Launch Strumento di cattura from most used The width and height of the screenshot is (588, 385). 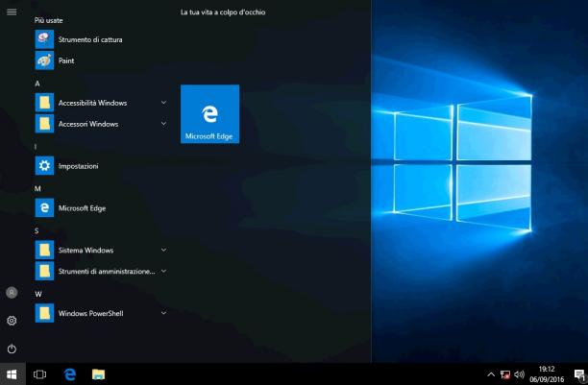pos(101,39)
